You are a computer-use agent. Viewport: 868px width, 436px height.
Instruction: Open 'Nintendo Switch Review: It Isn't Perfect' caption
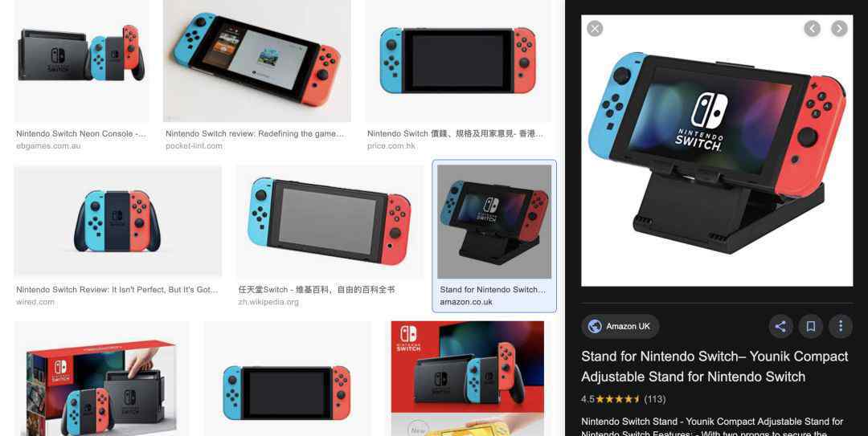point(117,289)
